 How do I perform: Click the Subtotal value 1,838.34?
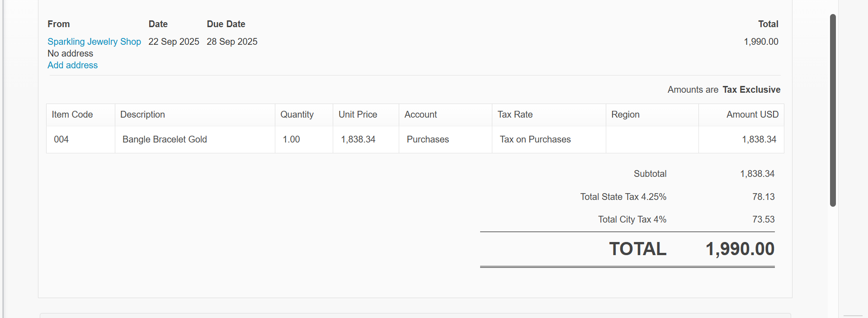[757, 174]
